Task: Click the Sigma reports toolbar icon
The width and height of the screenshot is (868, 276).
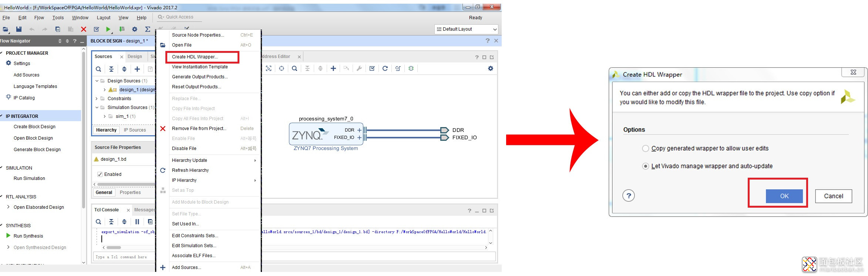Action: [148, 29]
